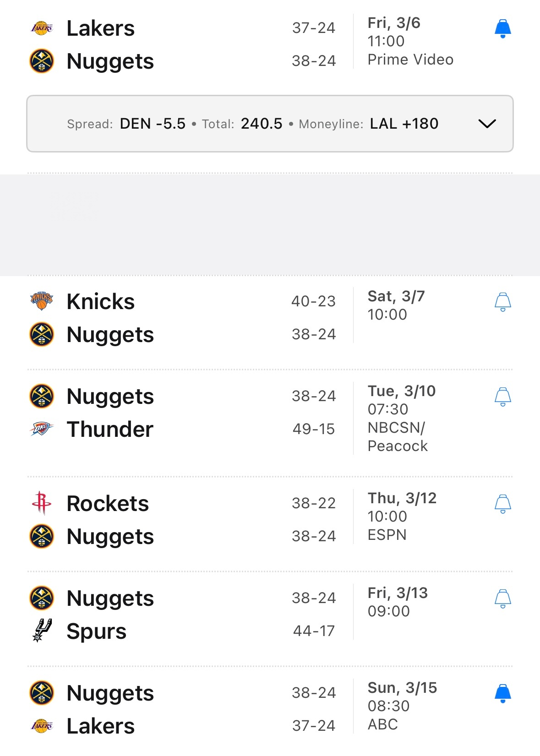Tap the Moneyline LAL +180 value
Image resolution: width=540 pixels, height=756 pixels.
pos(404,124)
